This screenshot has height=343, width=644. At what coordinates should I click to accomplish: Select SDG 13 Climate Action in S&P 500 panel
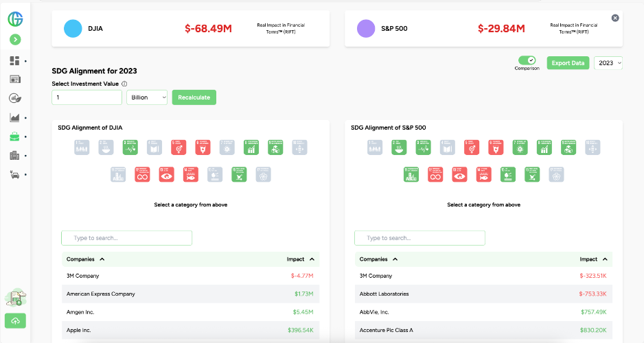click(x=459, y=174)
